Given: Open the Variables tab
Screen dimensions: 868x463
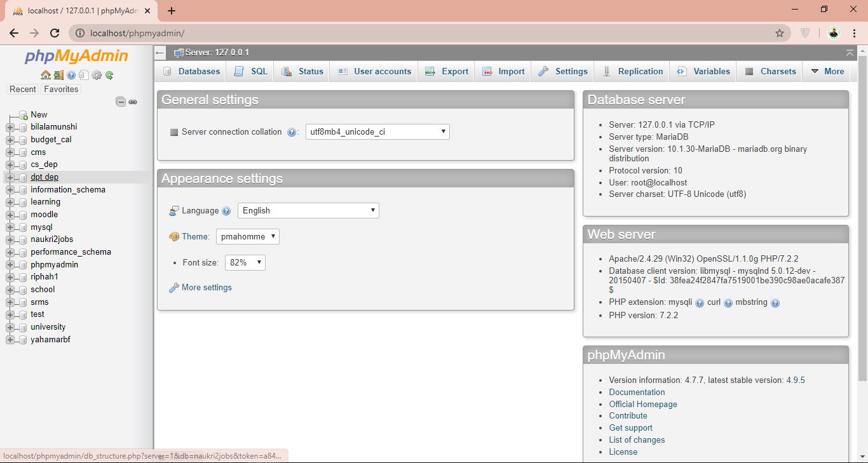Looking at the screenshot, I should pos(703,72).
